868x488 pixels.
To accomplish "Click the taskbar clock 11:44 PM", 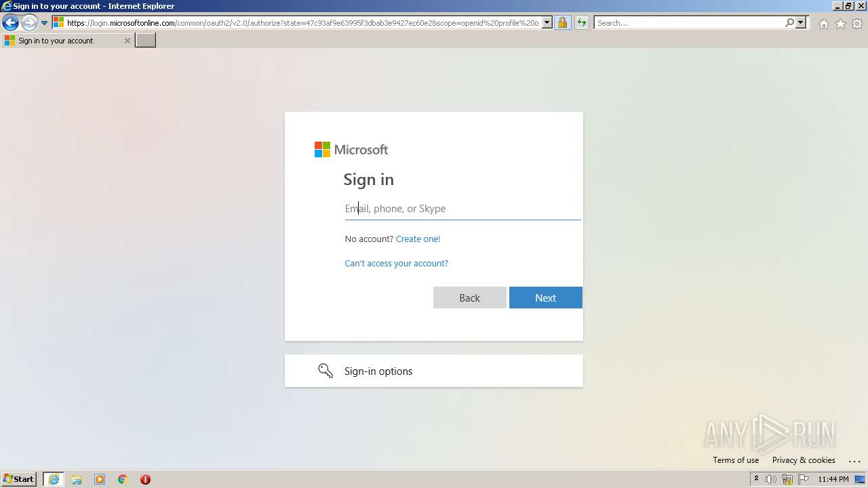I will coord(833,479).
